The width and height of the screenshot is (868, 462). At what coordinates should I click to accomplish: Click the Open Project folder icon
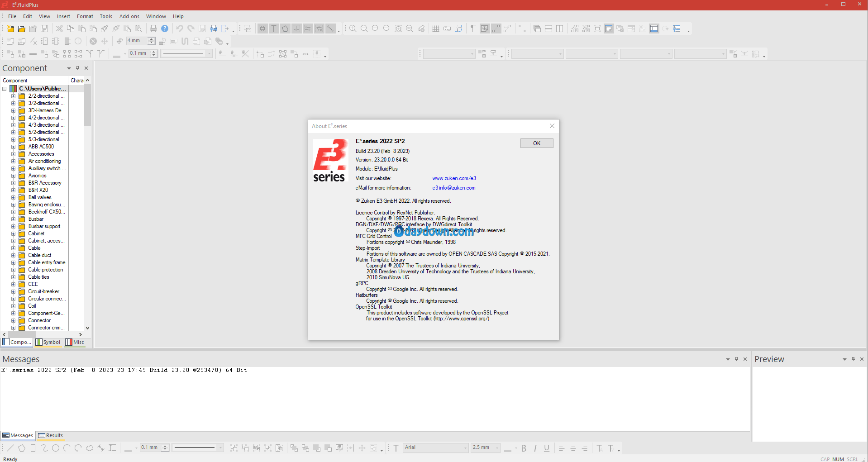21,29
